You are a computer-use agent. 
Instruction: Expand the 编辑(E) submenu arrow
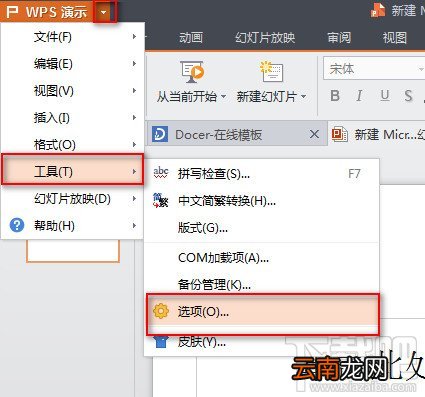click(134, 63)
